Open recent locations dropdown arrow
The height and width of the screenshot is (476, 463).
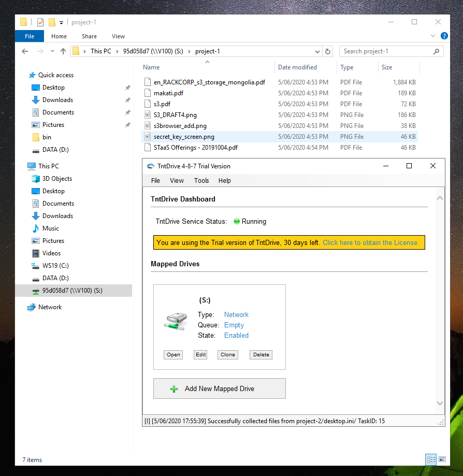[x=52, y=51]
